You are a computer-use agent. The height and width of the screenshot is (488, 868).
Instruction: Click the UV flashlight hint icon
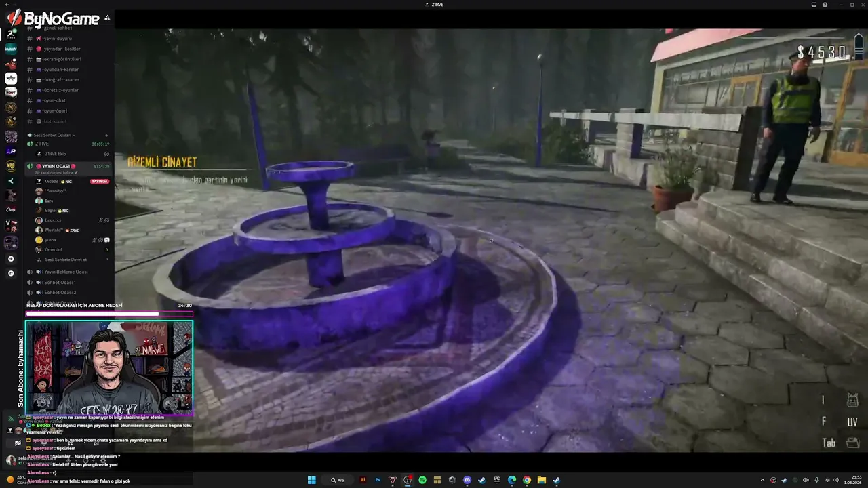coord(852,422)
